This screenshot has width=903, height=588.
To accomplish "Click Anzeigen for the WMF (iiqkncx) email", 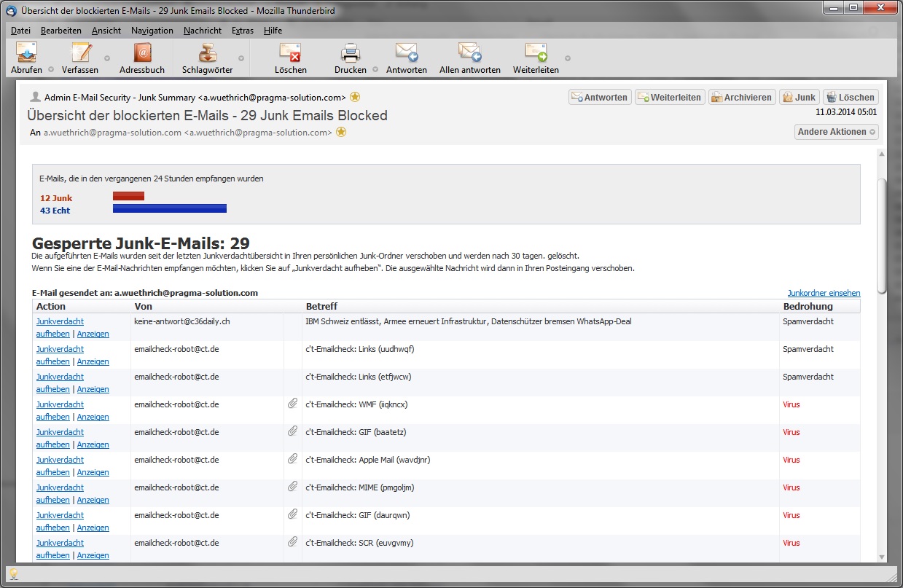I will (x=93, y=417).
